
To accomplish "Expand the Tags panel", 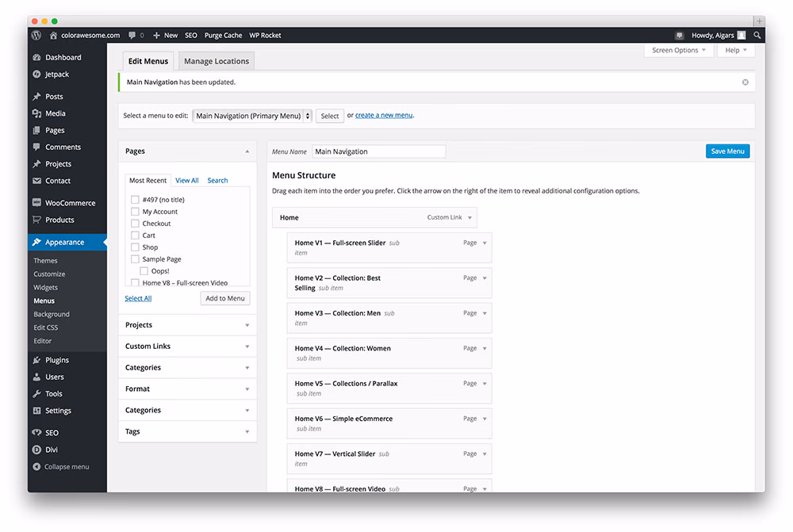I will (188, 431).
